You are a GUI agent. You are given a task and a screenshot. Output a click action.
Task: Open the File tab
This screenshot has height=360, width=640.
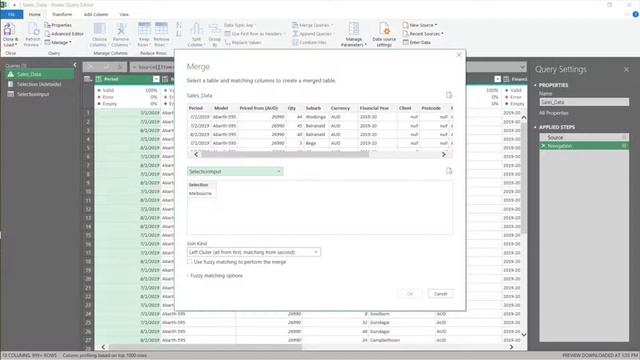(11, 14)
